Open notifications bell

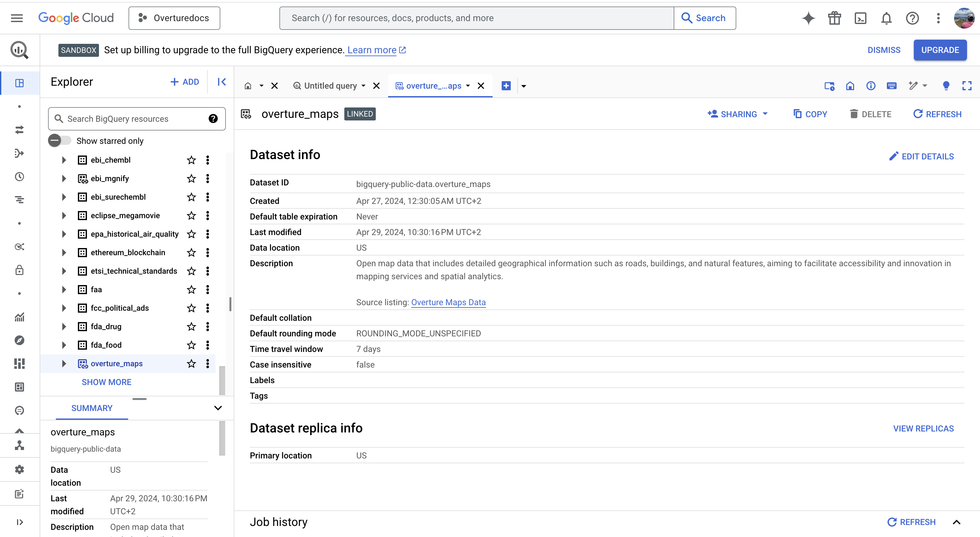point(887,18)
